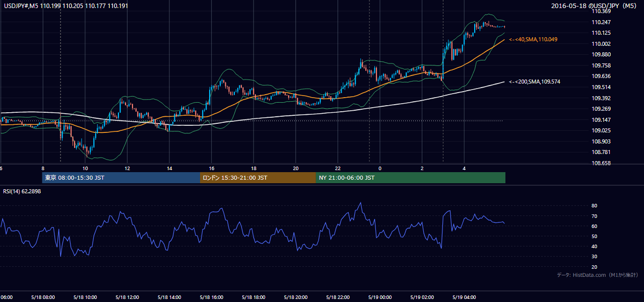Click the 108.781 price axis label
644x302 pixels.
tap(601, 152)
